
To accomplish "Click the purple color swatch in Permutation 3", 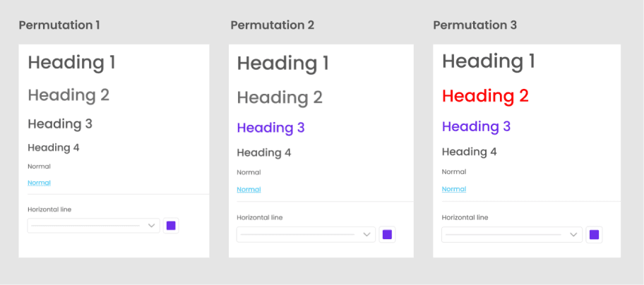I will click(x=594, y=235).
